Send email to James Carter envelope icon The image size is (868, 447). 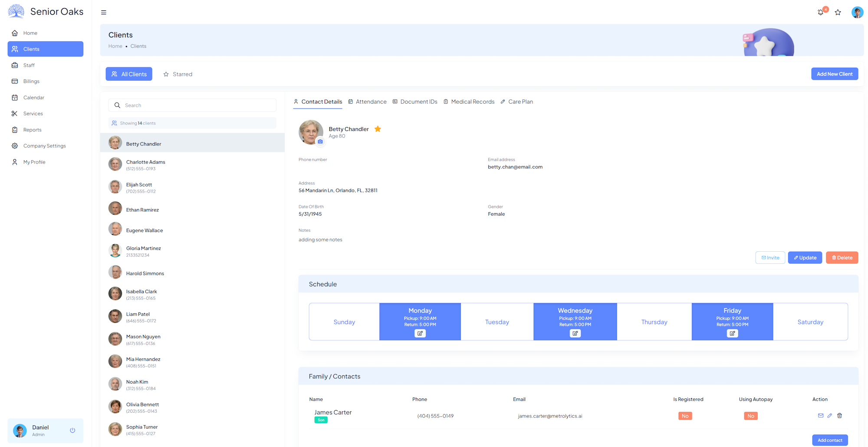(820, 416)
